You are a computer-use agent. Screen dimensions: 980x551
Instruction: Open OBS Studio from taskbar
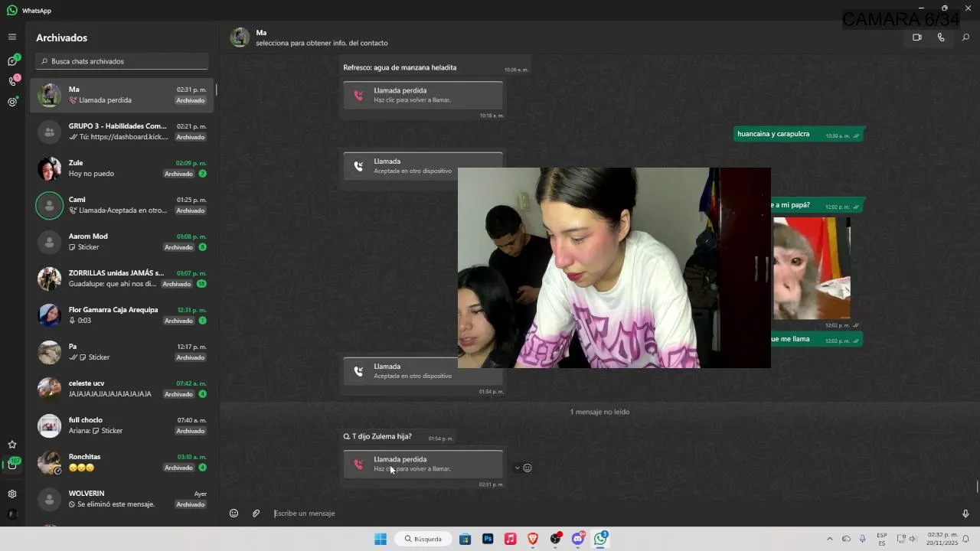(x=556, y=539)
